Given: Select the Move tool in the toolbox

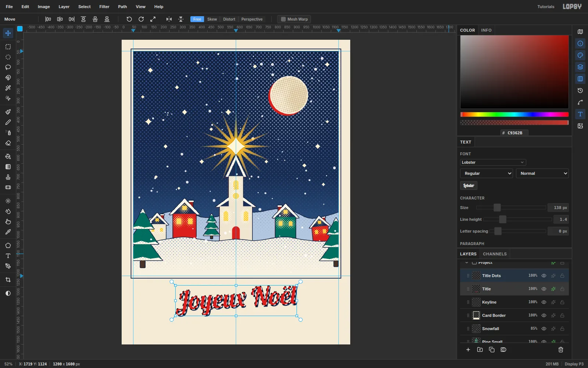Looking at the screenshot, I should pyautogui.click(x=8, y=33).
